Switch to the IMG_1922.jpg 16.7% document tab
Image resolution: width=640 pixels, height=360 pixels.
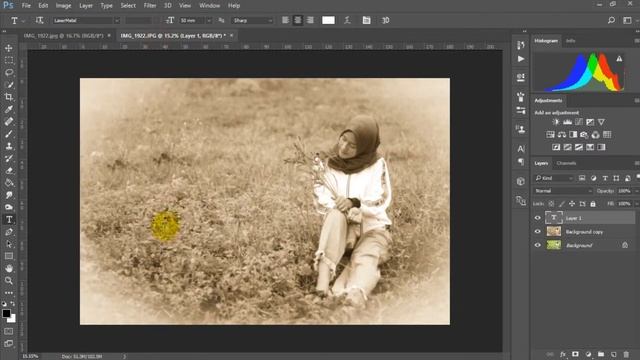pyautogui.click(x=63, y=36)
